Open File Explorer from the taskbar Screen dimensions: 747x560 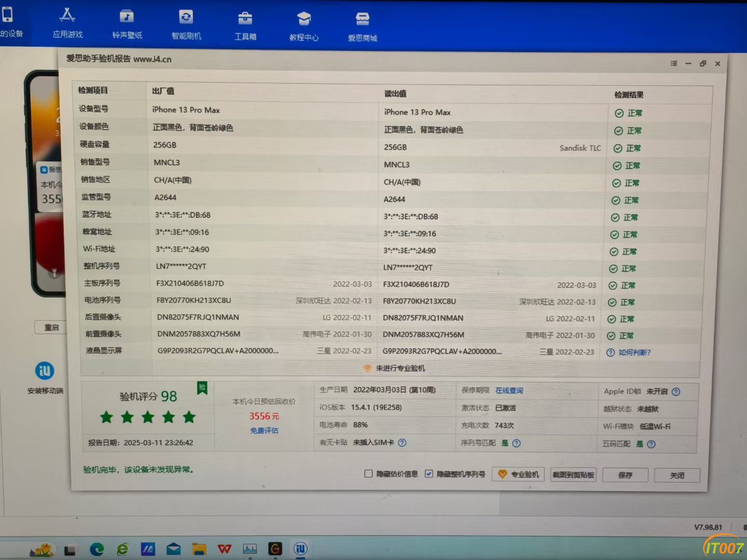tap(199, 549)
